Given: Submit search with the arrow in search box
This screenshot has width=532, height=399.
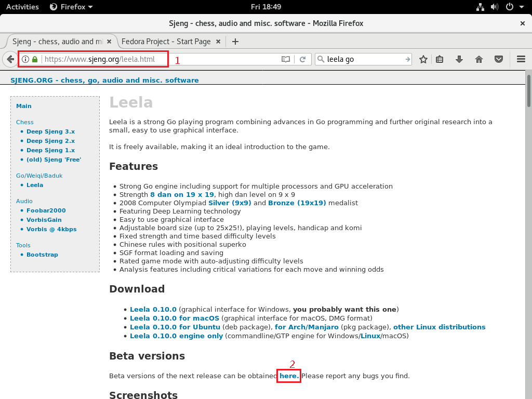Looking at the screenshot, I should (407, 59).
